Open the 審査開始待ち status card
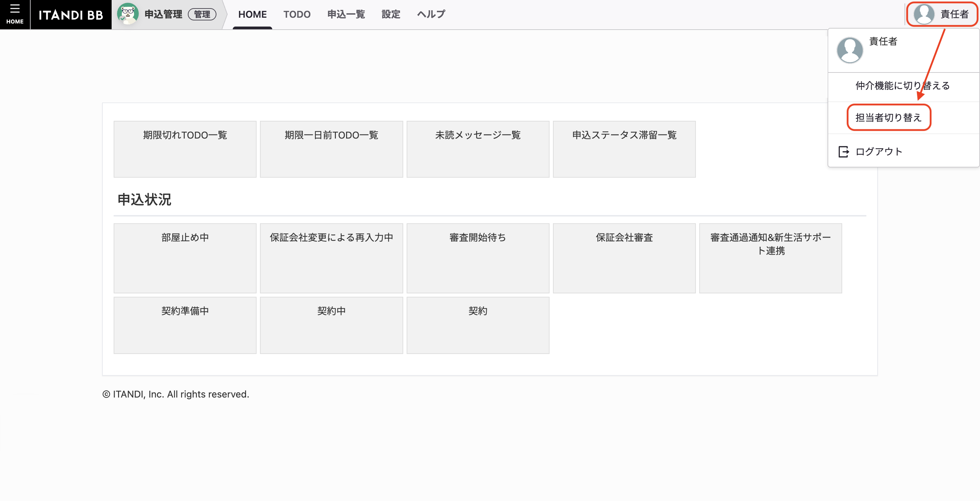The height and width of the screenshot is (501, 980). point(478,258)
